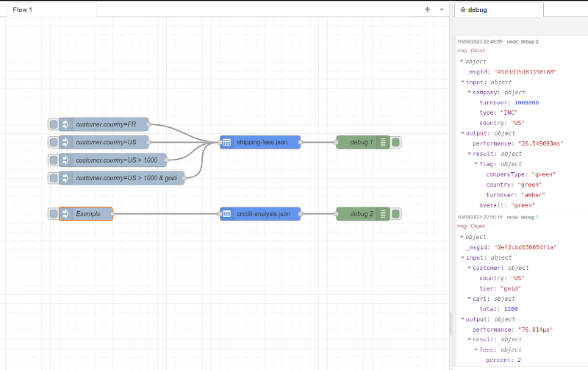Screen dimensions: 588x370
Task: Collapse the customer object
Action: 469,268
